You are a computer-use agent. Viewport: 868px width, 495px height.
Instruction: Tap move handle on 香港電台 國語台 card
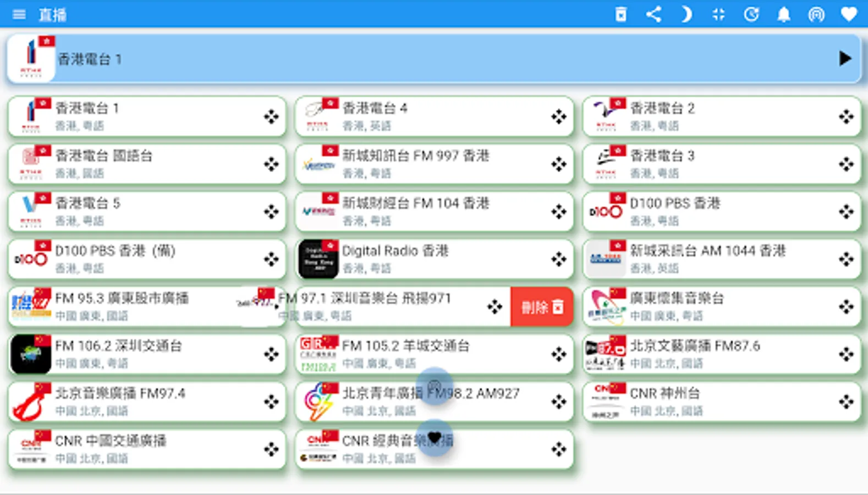click(x=271, y=164)
